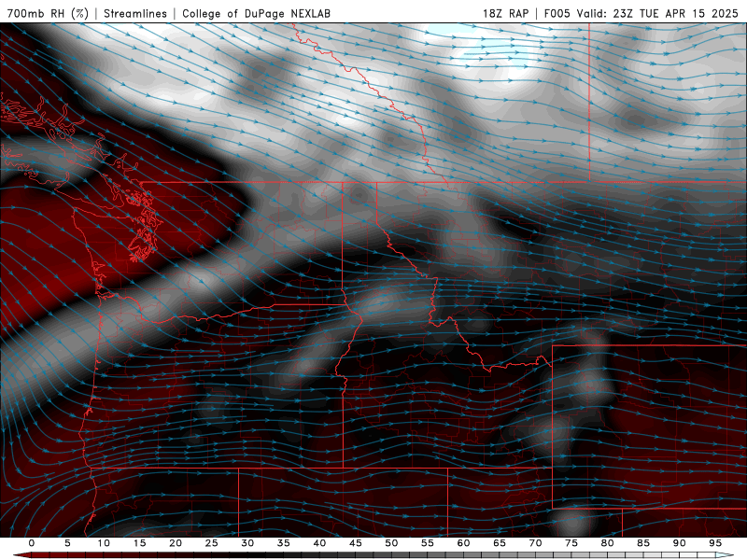Screen dimensions: 747x560
Task: Click the "55" label on the RH scale
Action: point(428,543)
